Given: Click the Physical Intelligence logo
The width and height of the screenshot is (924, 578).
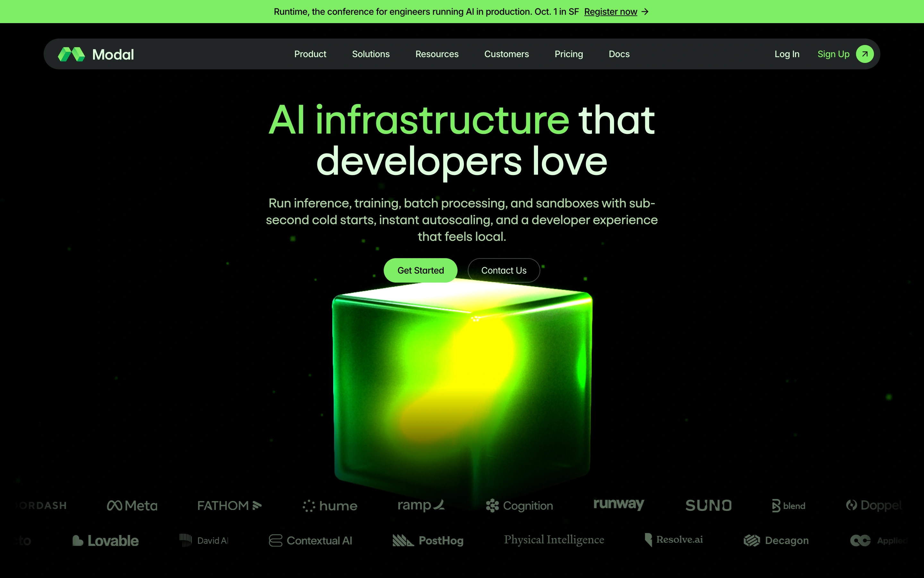Looking at the screenshot, I should [554, 539].
